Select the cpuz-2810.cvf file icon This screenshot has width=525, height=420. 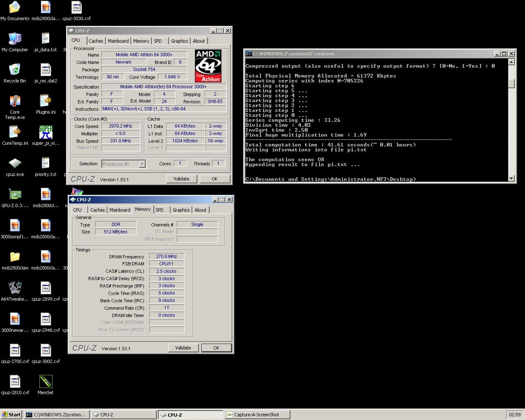coord(15,385)
